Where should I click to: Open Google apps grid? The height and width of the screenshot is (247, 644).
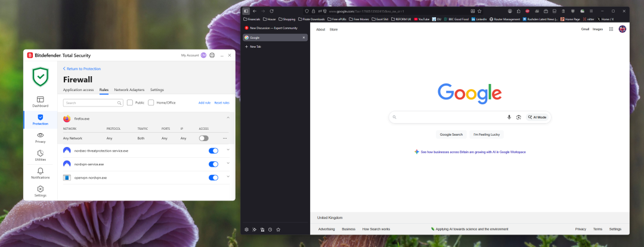click(611, 29)
